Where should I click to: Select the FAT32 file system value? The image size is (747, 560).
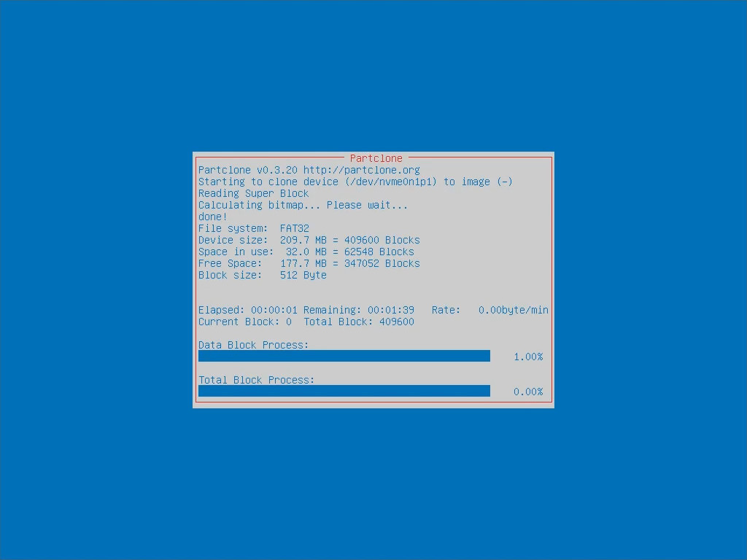pos(295,228)
